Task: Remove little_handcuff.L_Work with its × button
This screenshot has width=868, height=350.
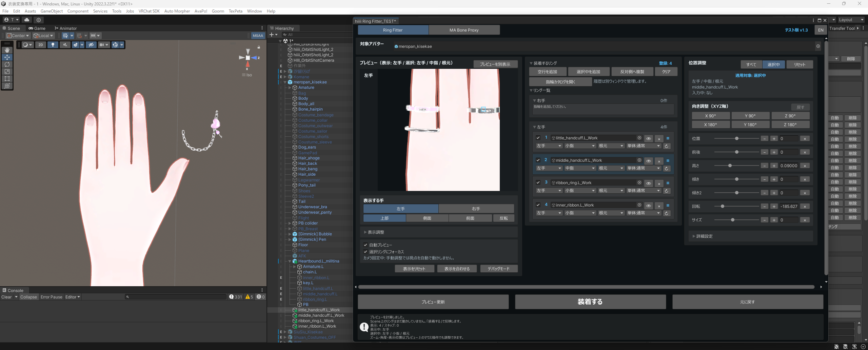Action: tap(659, 138)
